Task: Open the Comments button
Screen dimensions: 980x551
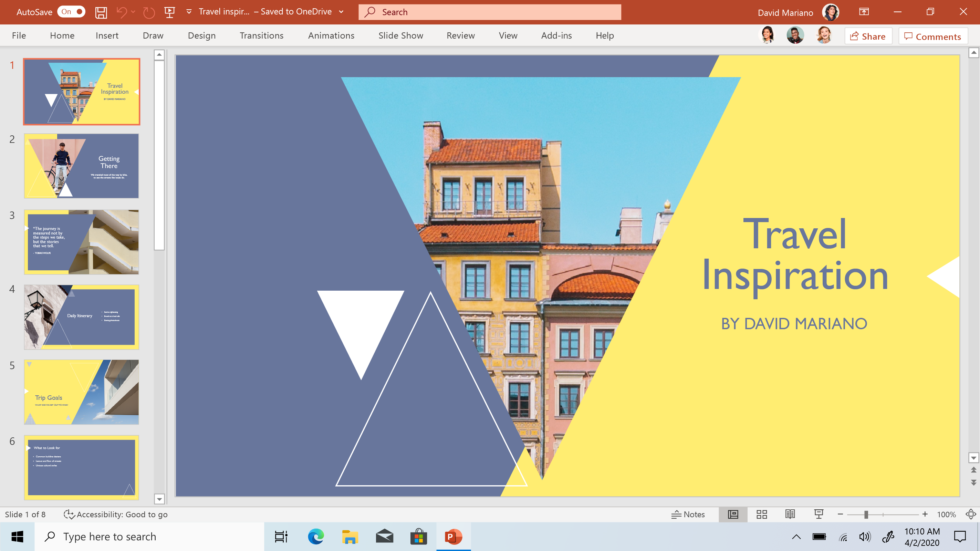Action: point(932,36)
